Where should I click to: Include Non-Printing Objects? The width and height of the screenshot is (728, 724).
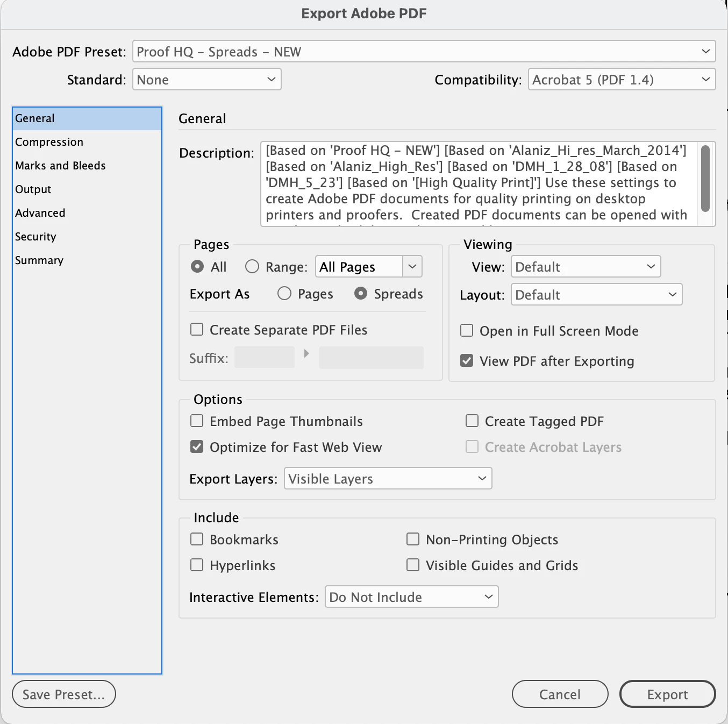click(413, 539)
